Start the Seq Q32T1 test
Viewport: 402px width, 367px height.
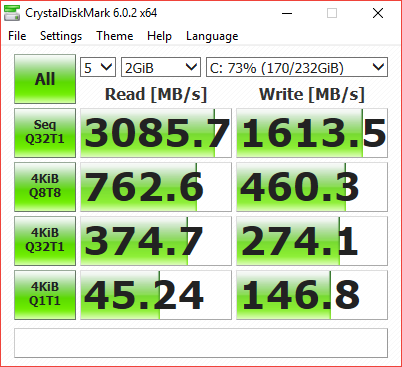point(45,133)
